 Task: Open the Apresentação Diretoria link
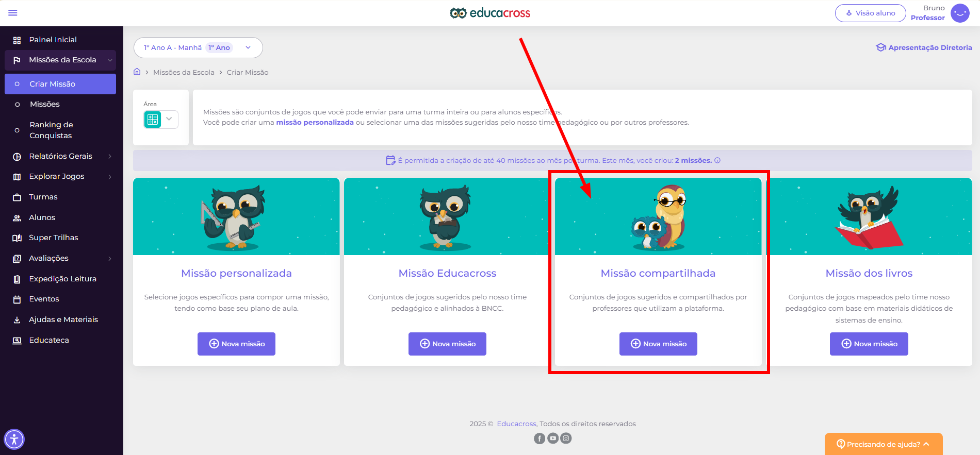tap(924, 47)
